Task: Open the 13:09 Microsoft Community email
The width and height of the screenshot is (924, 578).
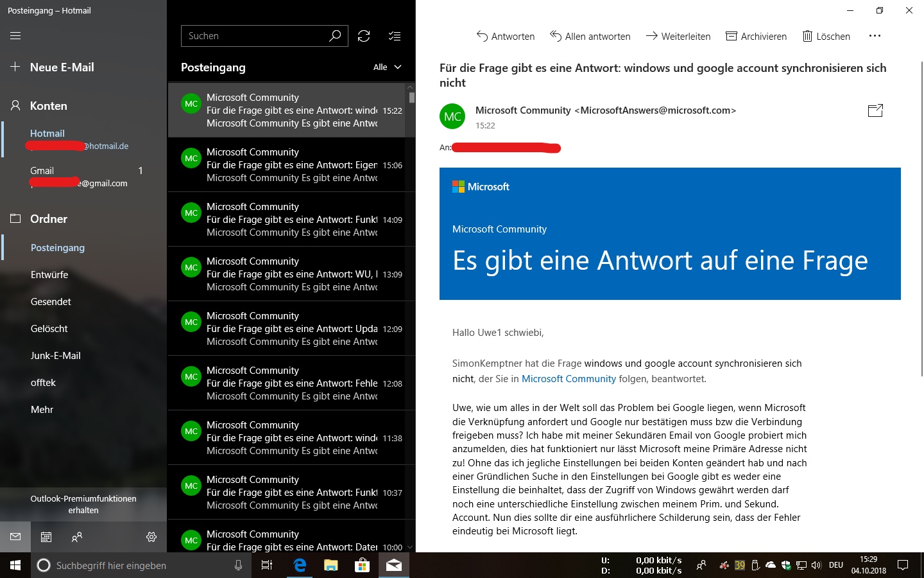Action: pyautogui.click(x=287, y=274)
